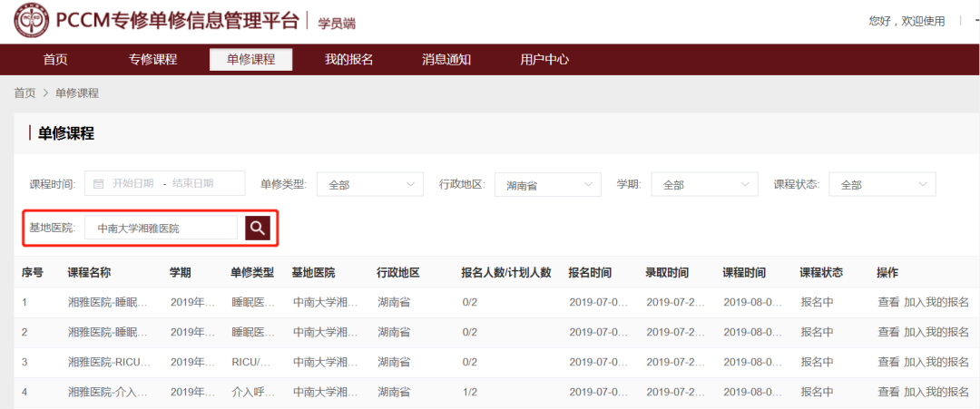Click the 首页 breadcrumb link
Image resolution: width=980 pixels, height=409 pixels.
click(25, 93)
